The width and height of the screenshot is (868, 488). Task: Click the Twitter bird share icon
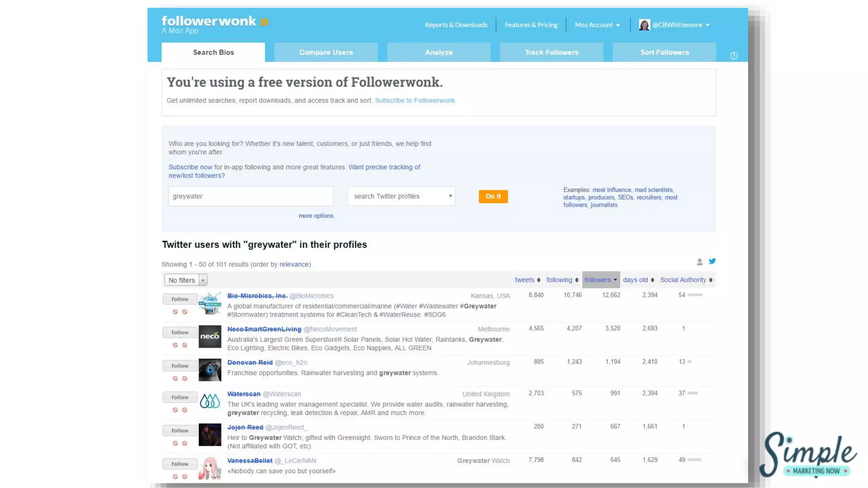pyautogui.click(x=712, y=261)
